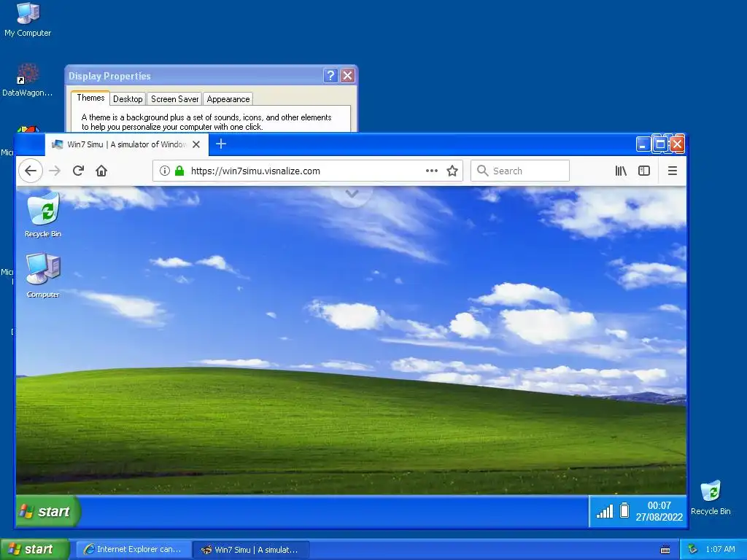The width and height of the screenshot is (747, 560).
Task: Select Recycle Bin icon inside the simulator
Action: click(43, 215)
